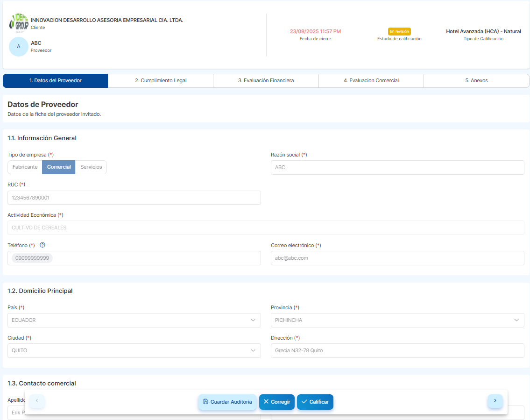Select Servicios as company type

click(91, 167)
